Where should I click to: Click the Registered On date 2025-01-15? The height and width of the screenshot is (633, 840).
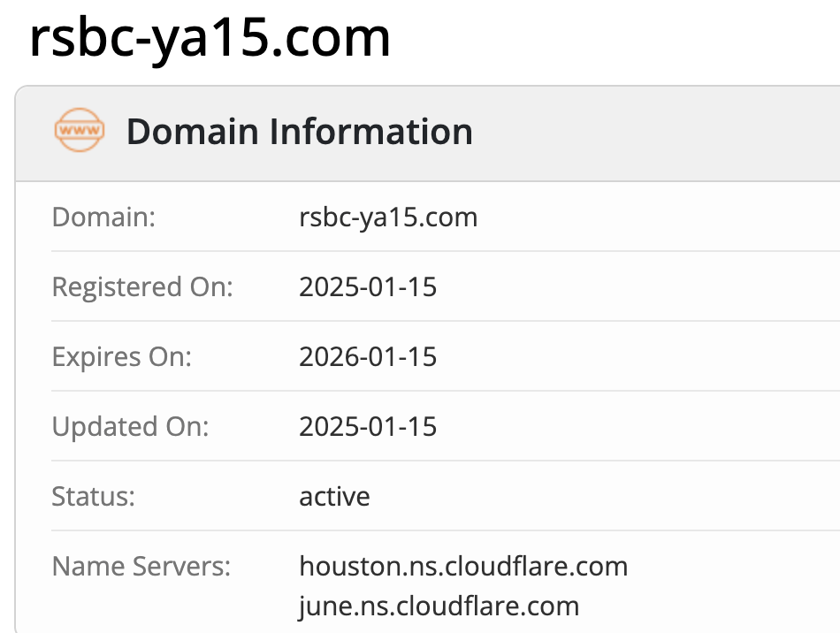click(x=368, y=286)
